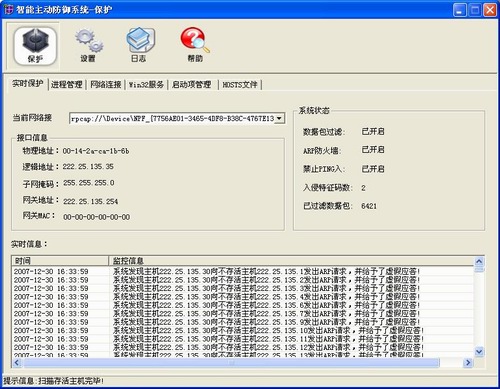Click the 时间 column header
Image resolution: width=500 pixels, height=389 pixels.
coord(60,261)
